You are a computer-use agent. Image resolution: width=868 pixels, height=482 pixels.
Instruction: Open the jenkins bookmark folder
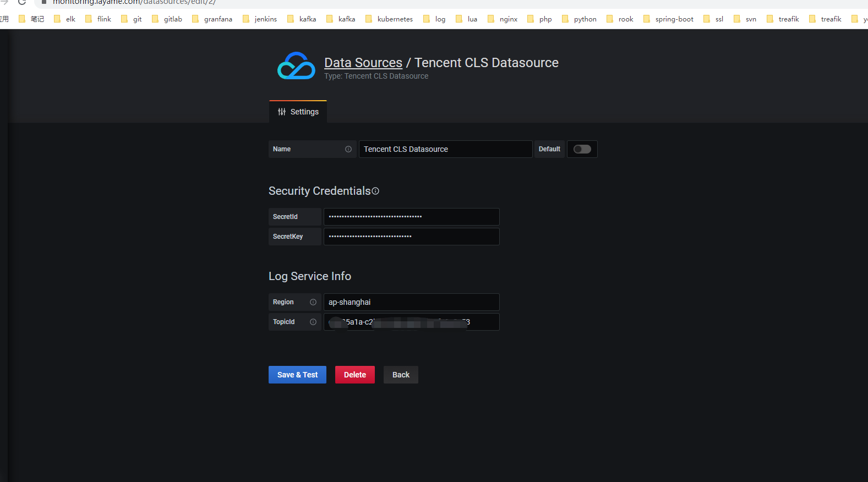tap(260, 19)
